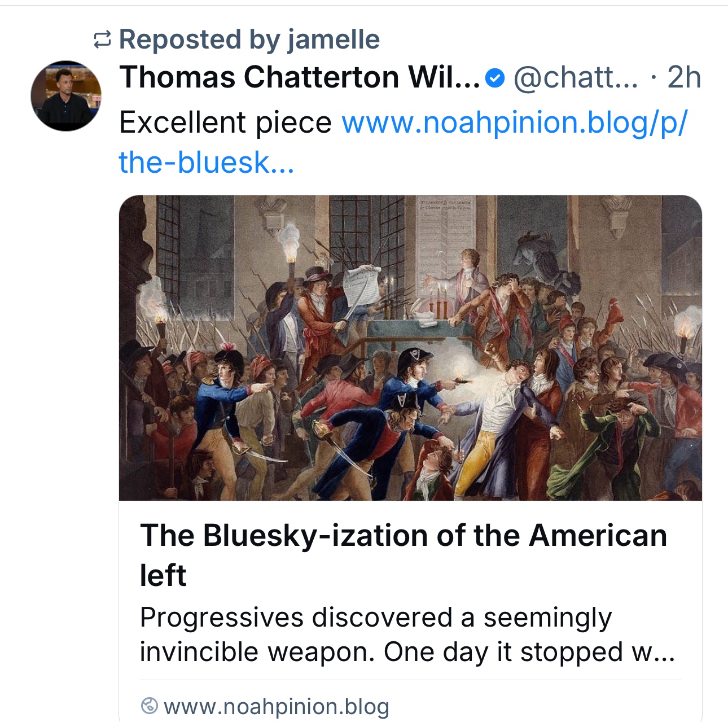This screenshot has height=722, width=728.
Task: Click the 2h post timestamp
Action: (684, 77)
